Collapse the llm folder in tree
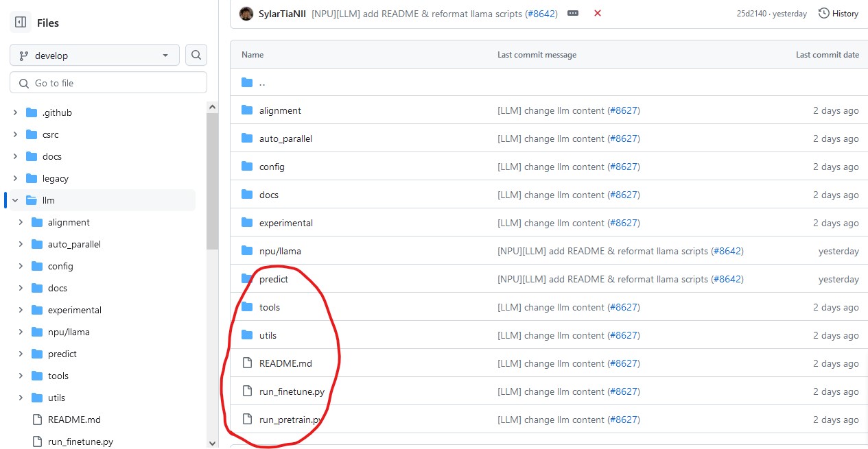 click(15, 200)
